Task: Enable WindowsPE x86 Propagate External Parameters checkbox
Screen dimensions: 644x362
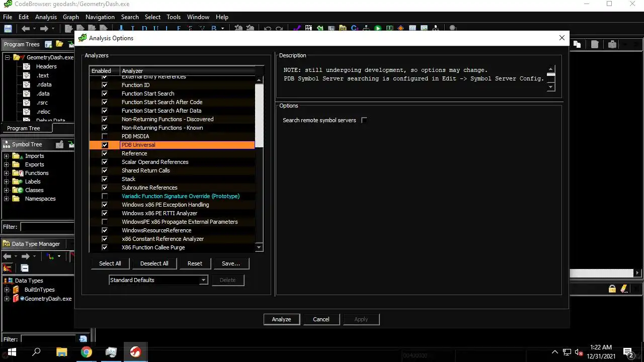Action: point(105,222)
